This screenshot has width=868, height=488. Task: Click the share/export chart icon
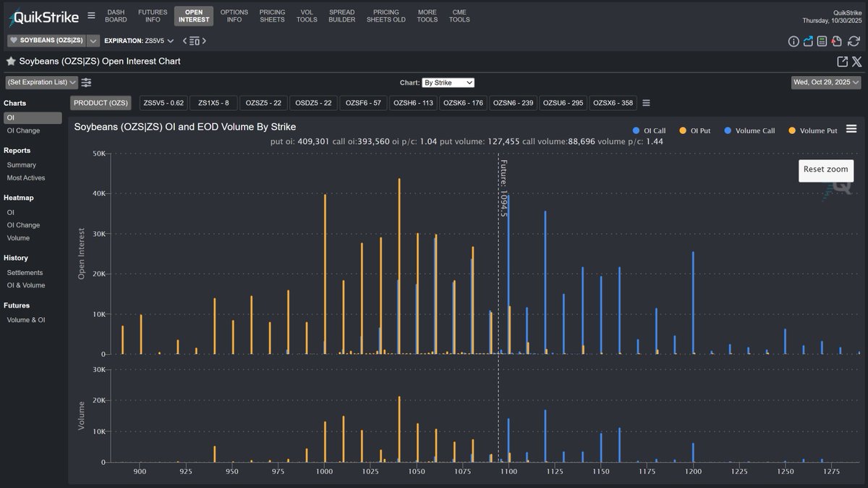808,41
